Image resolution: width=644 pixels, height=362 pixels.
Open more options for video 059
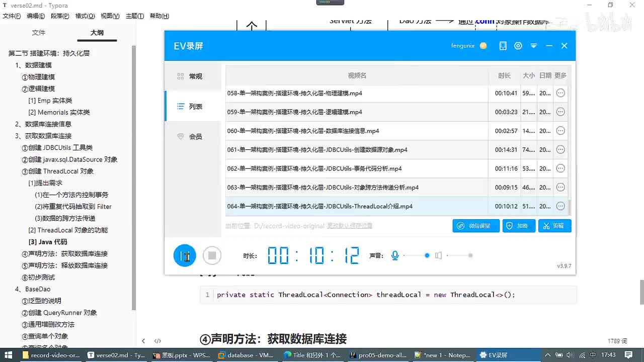560,112
